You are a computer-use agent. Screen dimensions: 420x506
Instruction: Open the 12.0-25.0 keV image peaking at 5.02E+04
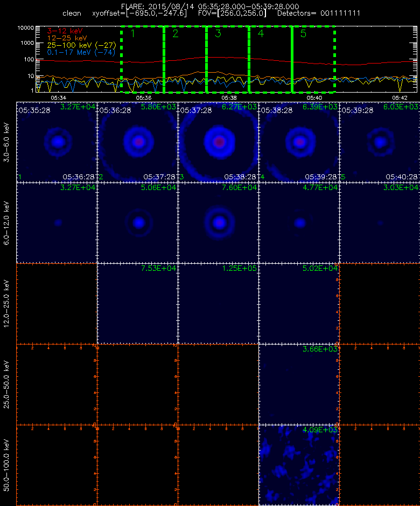coord(299,304)
